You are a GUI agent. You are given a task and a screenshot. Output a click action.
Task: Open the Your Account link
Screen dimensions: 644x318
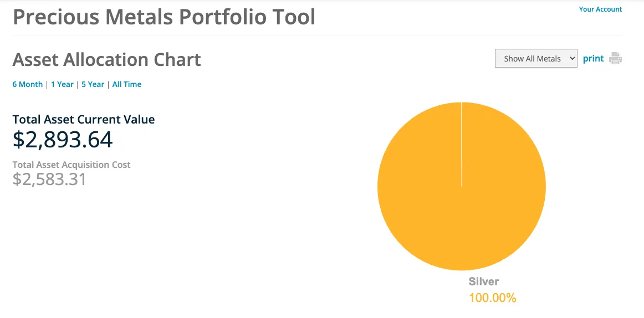coord(600,9)
